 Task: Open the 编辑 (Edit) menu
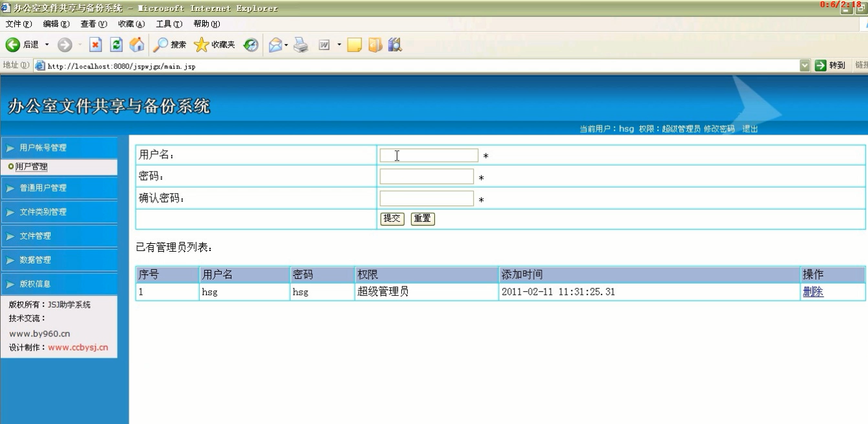pos(56,24)
